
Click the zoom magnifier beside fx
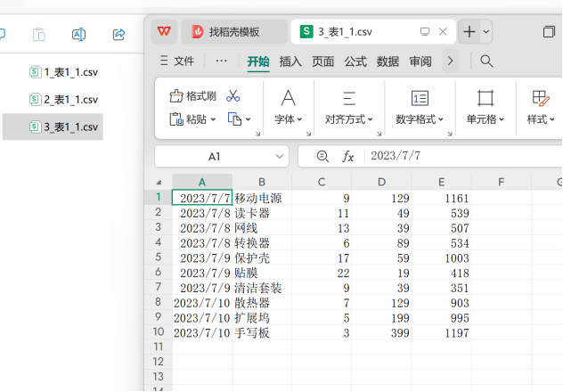coord(322,156)
